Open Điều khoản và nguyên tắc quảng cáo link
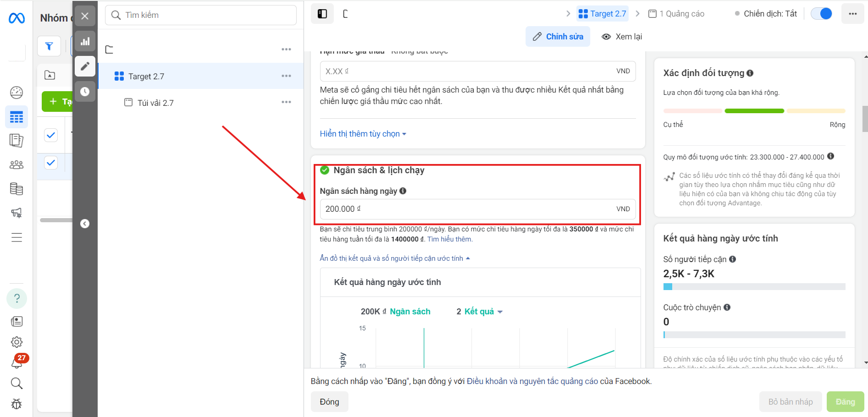 pos(532,381)
